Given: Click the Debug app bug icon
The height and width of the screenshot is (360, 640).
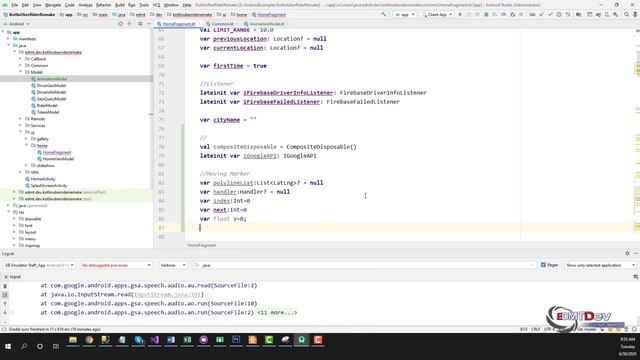Looking at the screenshot, I should coord(486,15).
